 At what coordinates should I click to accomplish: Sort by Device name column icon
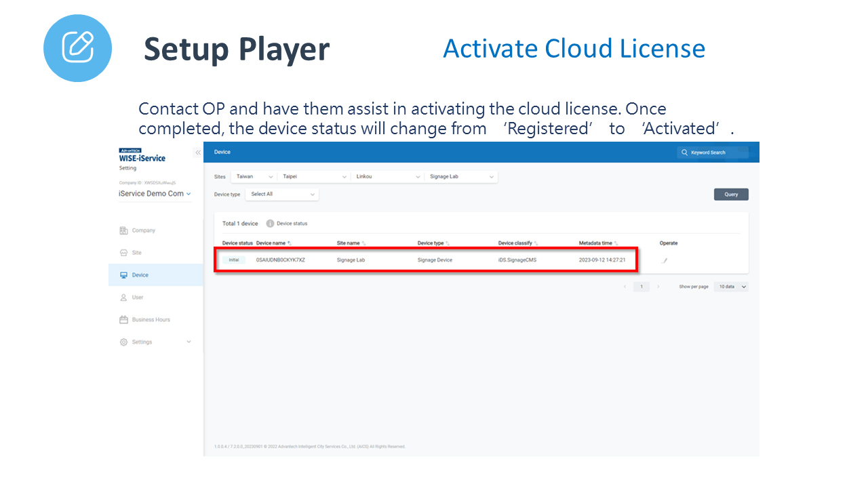290,243
